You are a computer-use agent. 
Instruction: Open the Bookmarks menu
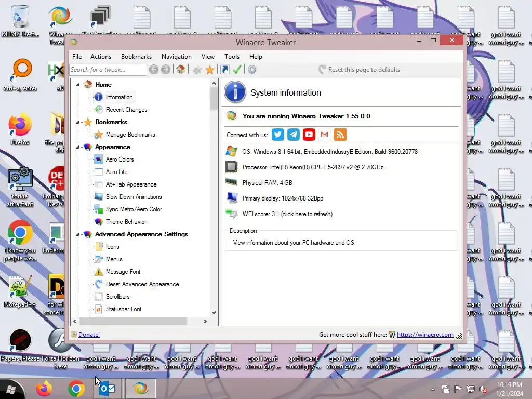coord(137,57)
